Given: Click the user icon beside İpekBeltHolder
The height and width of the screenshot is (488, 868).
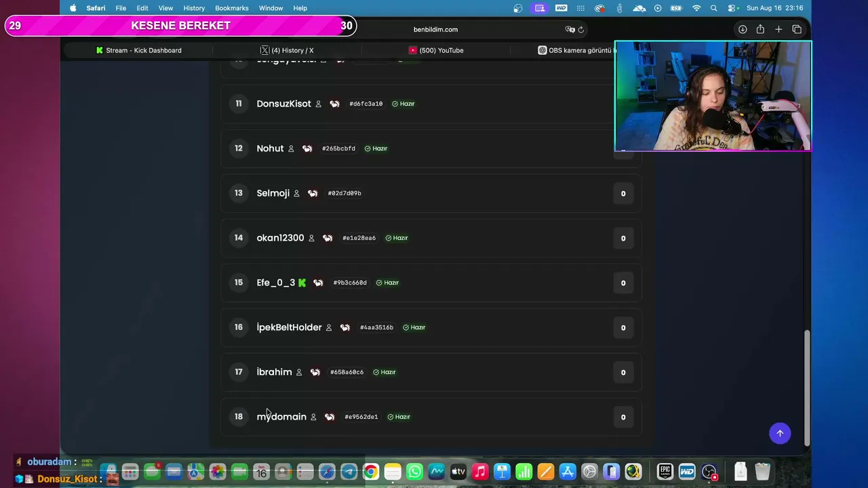Looking at the screenshot, I should [329, 327].
